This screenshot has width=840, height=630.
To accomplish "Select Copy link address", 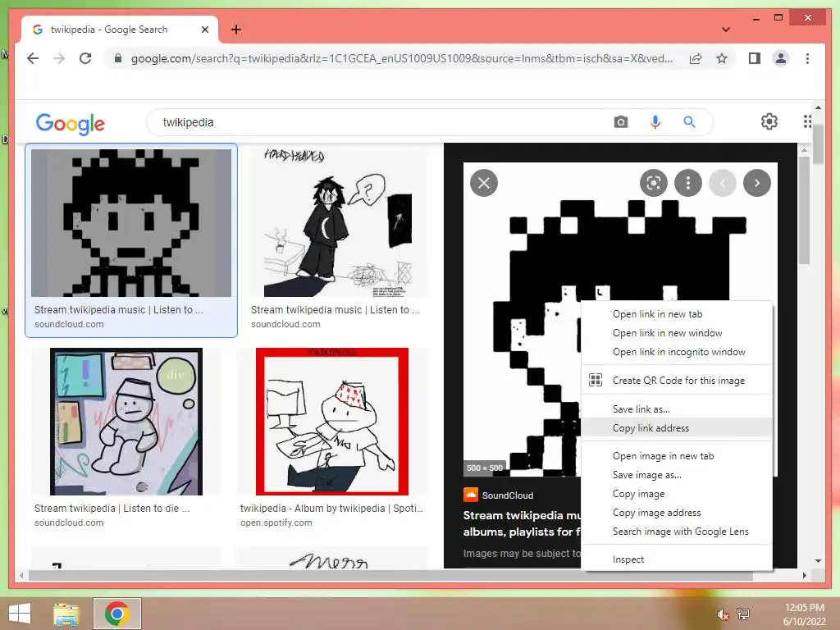I will tap(677, 428).
